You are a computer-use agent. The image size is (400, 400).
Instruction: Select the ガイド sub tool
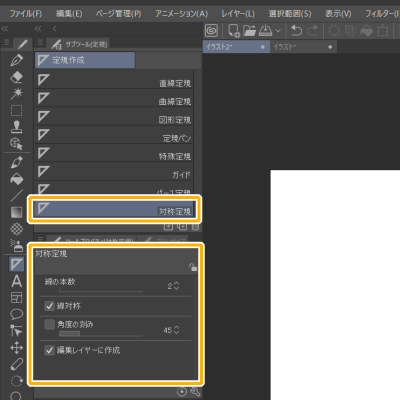[114, 172]
